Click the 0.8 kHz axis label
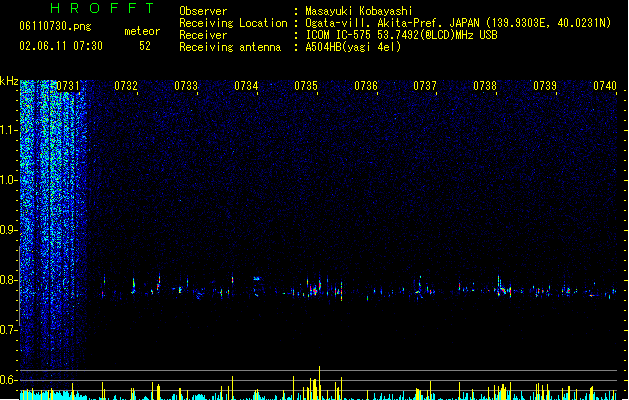 click(x=8, y=280)
